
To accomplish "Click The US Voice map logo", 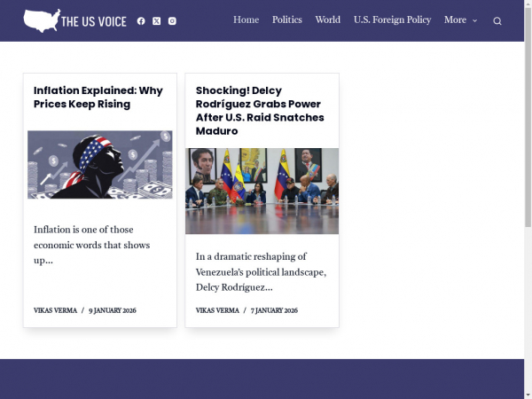I will tap(74, 20).
